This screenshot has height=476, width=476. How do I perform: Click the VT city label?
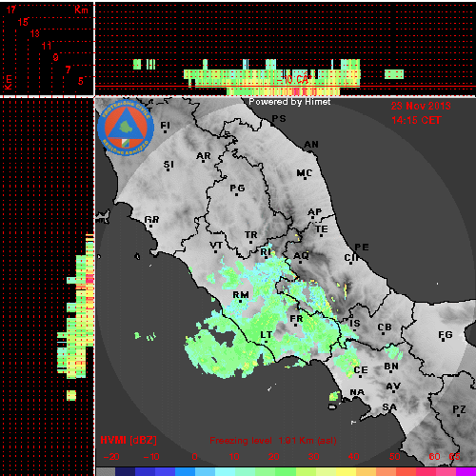pos(216,246)
